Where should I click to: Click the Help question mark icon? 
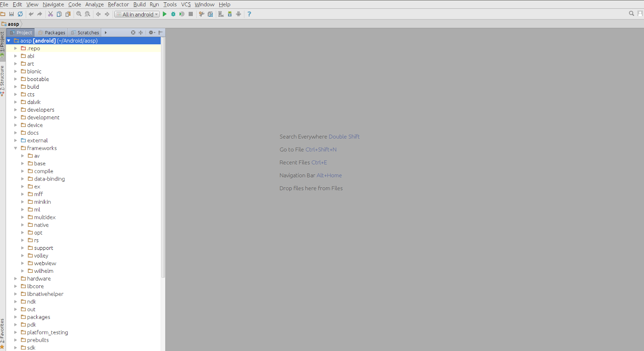click(x=249, y=14)
